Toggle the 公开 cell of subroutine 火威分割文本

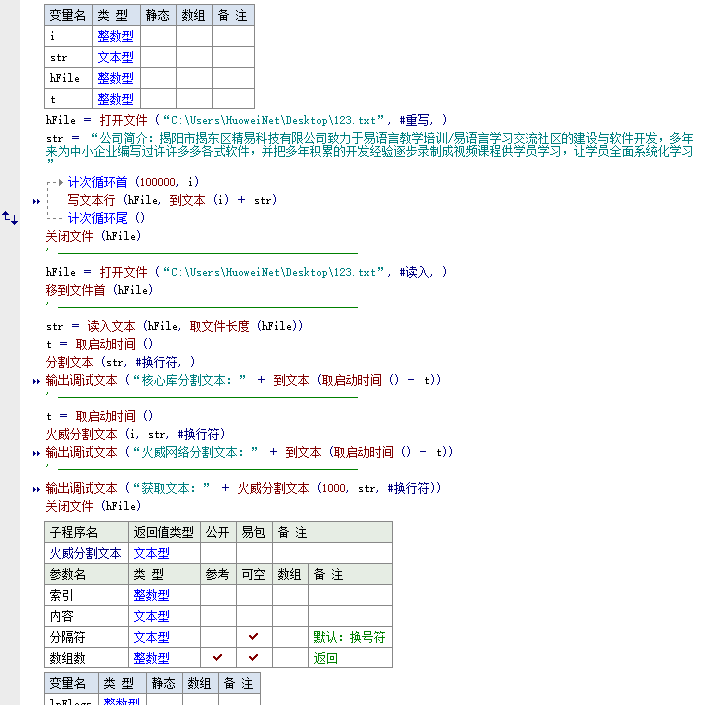pyautogui.click(x=219, y=553)
